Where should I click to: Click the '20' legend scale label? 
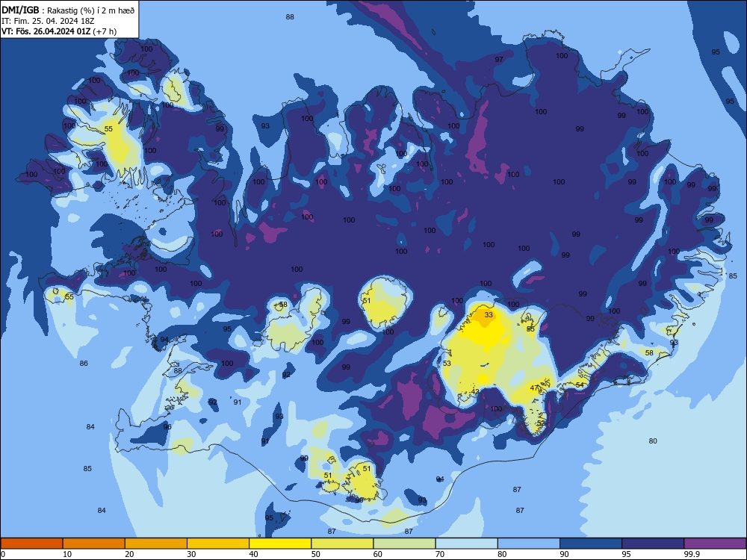click(x=129, y=554)
